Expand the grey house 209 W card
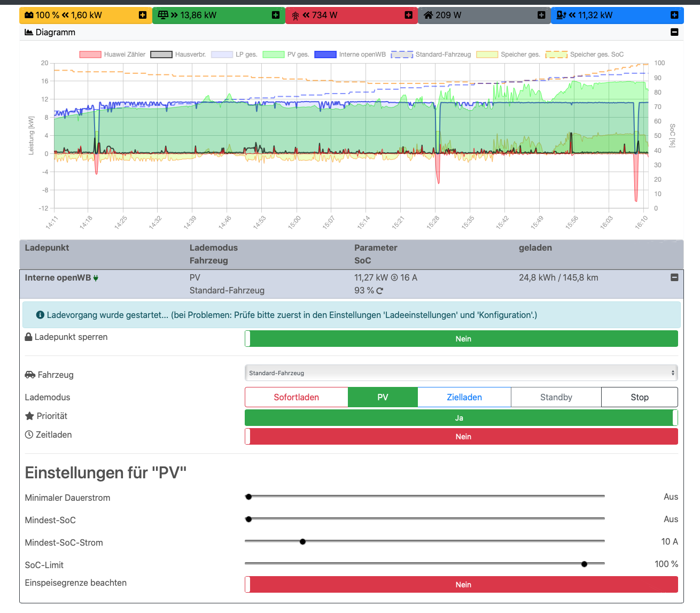Viewport: 700px width, 613px height. pos(541,15)
